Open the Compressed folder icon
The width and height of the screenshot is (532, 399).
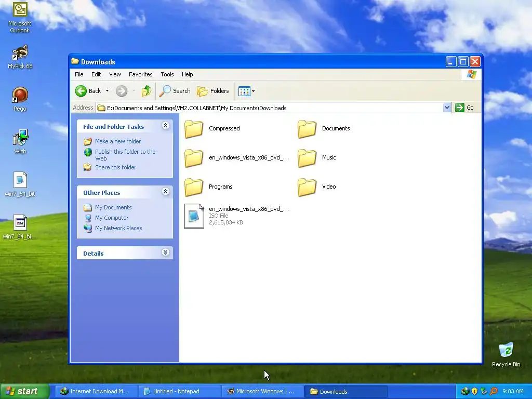point(194,129)
